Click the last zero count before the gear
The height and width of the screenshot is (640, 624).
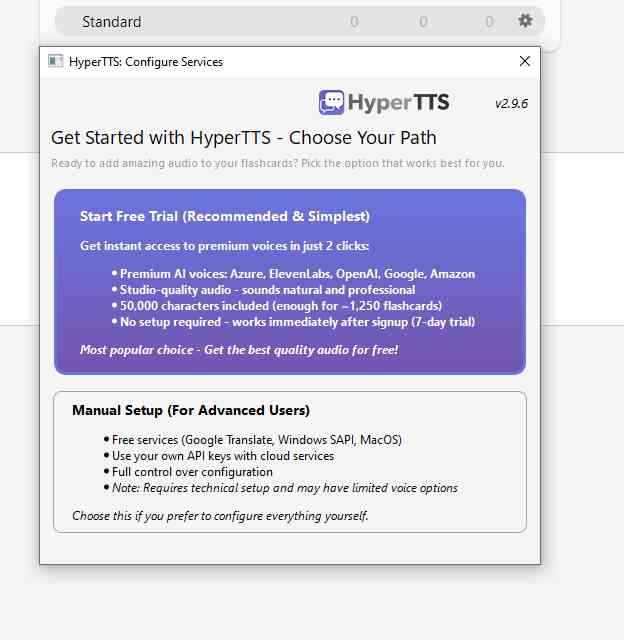click(x=489, y=22)
